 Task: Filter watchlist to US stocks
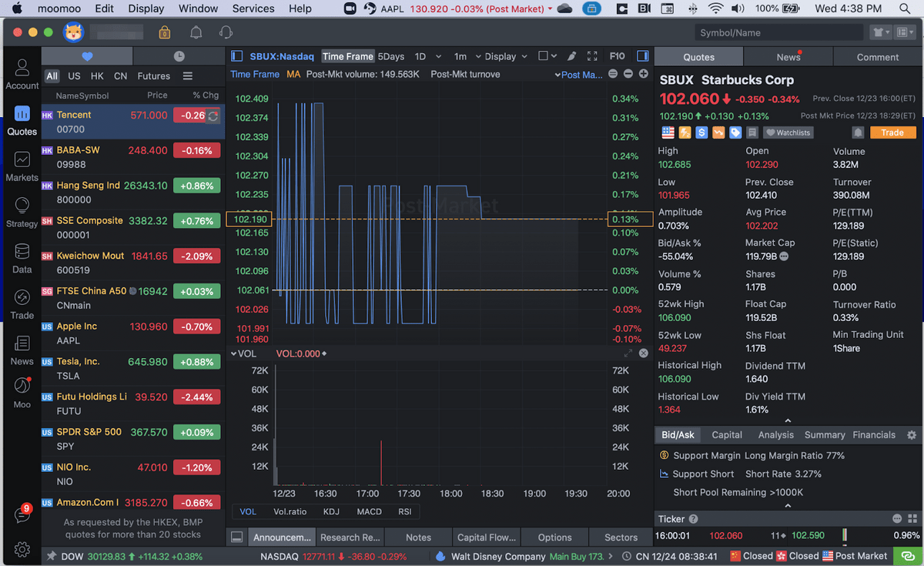(x=74, y=76)
